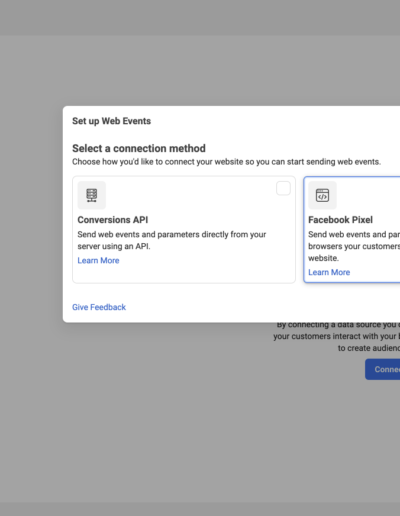Click the Give Feedback link
Image resolution: width=400 pixels, height=516 pixels.
(x=99, y=307)
